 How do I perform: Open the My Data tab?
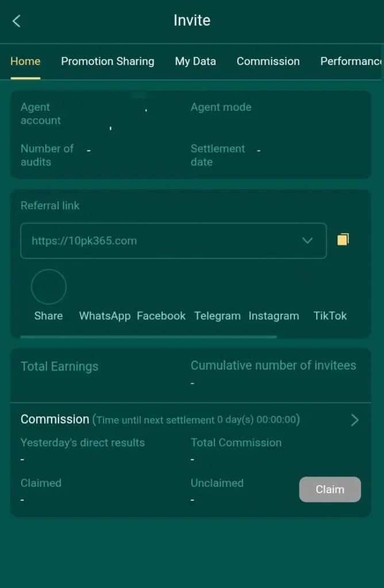click(195, 61)
